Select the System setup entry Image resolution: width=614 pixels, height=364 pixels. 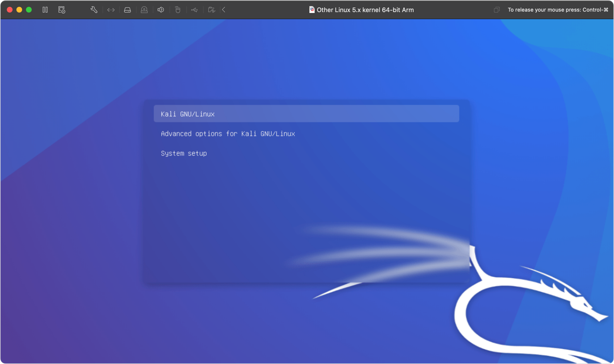tap(184, 153)
